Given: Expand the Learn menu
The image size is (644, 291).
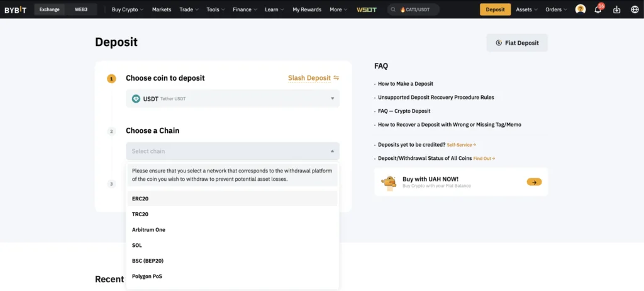Looking at the screenshot, I should click(x=275, y=9).
